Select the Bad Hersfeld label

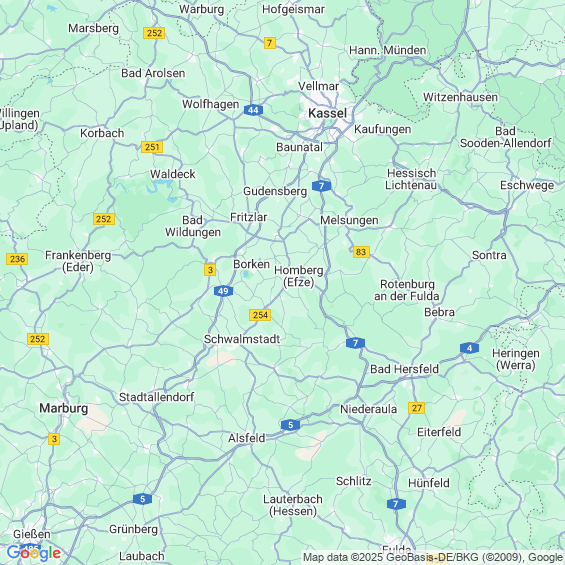point(404,369)
